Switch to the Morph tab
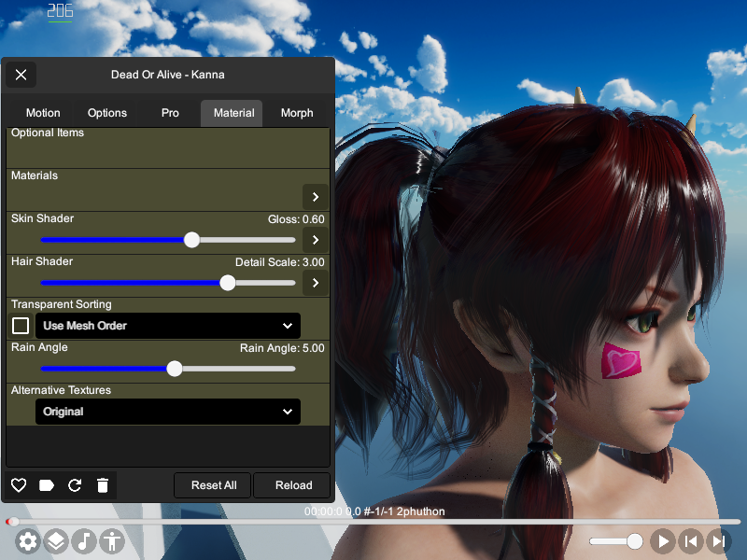This screenshot has height=560, width=747. click(297, 113)
